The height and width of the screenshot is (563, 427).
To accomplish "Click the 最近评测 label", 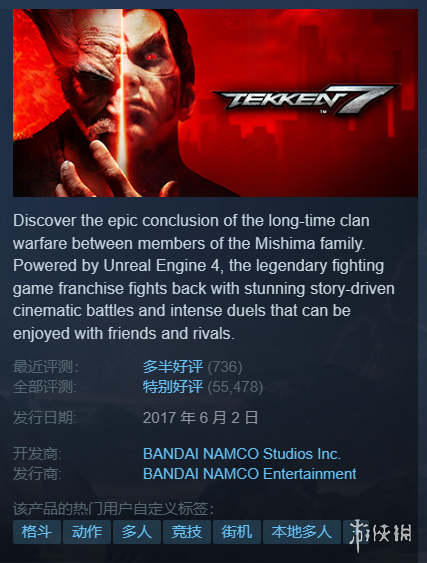I will pyautogui.click(x=46, y=367).
